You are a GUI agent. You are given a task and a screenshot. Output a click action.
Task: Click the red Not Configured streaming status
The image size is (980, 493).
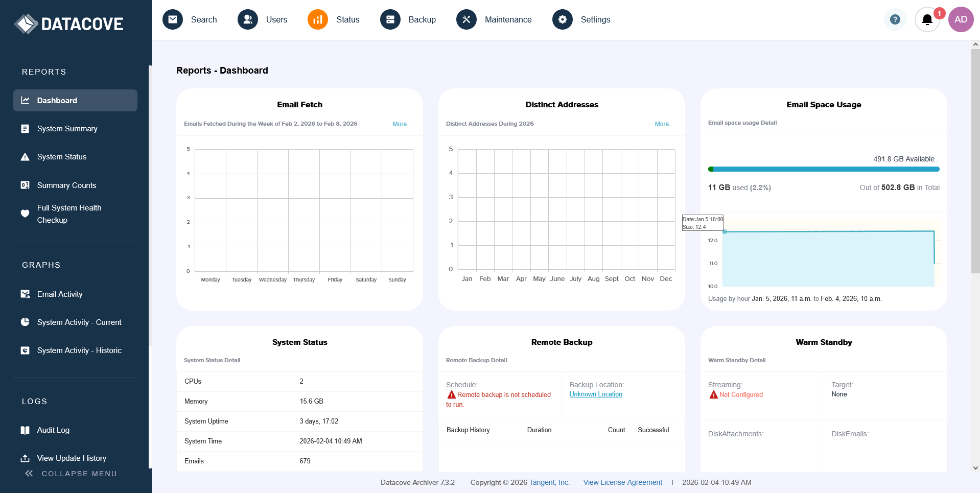[736, 394]
